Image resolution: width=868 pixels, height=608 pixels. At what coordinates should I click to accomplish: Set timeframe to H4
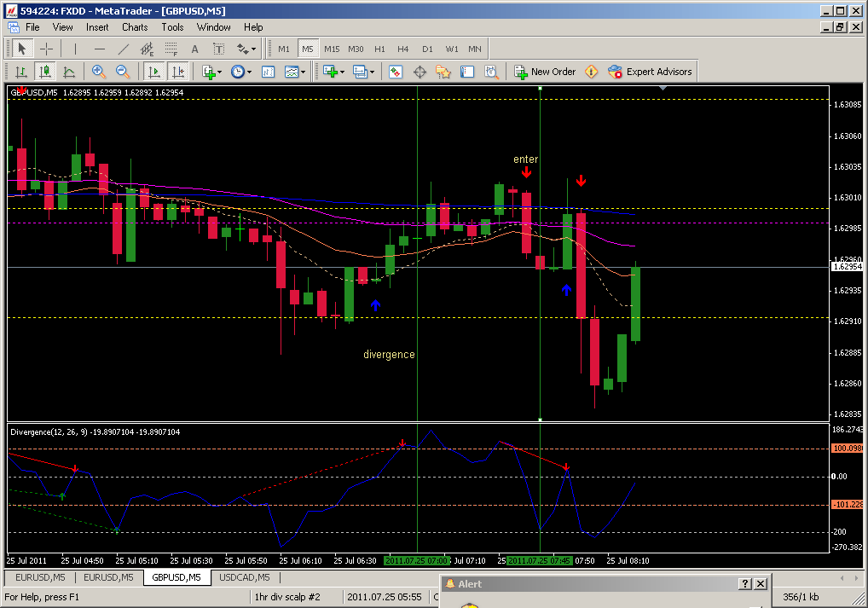(403, 49)
